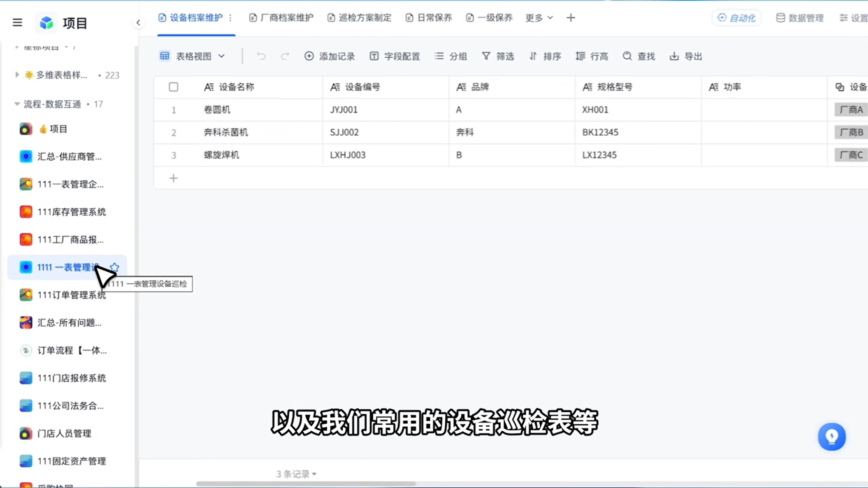This screenshot has height=488, width=868.
Task: Open 111订单管理系统 sidebar item
Action: [67, 295]
